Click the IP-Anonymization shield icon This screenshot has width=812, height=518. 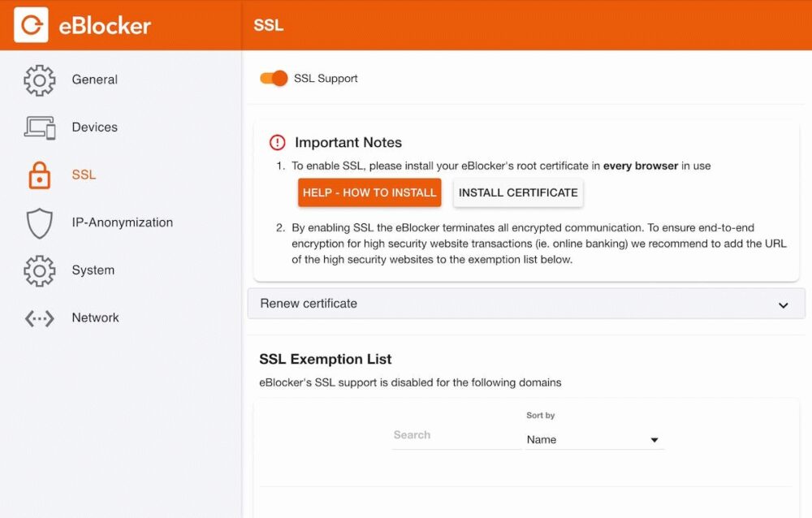click(x=39, y=222)
